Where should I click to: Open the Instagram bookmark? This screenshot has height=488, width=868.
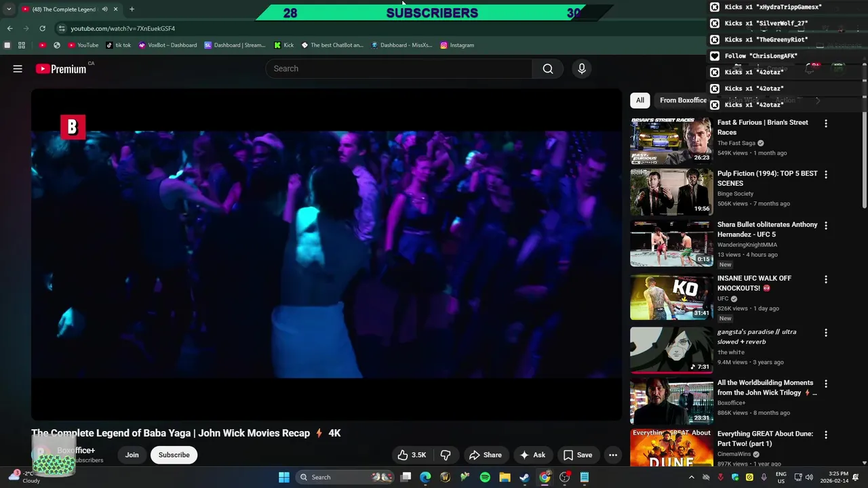(457, 45)
